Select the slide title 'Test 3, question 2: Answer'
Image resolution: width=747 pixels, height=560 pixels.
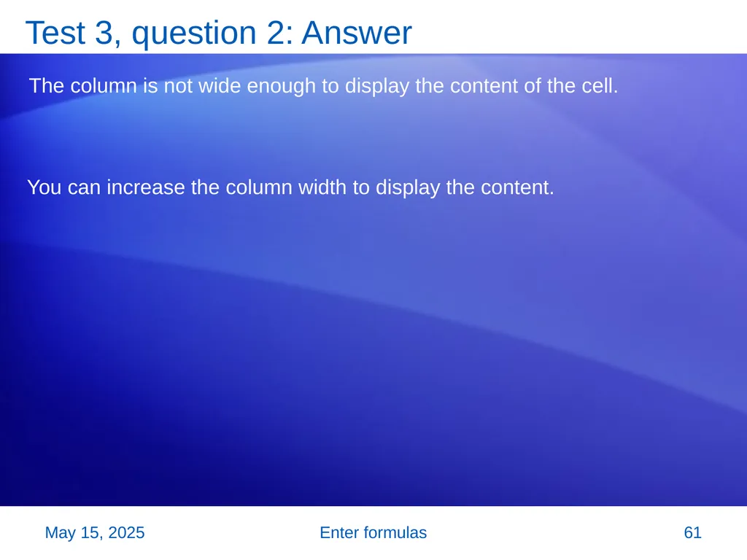coord(218,33)
